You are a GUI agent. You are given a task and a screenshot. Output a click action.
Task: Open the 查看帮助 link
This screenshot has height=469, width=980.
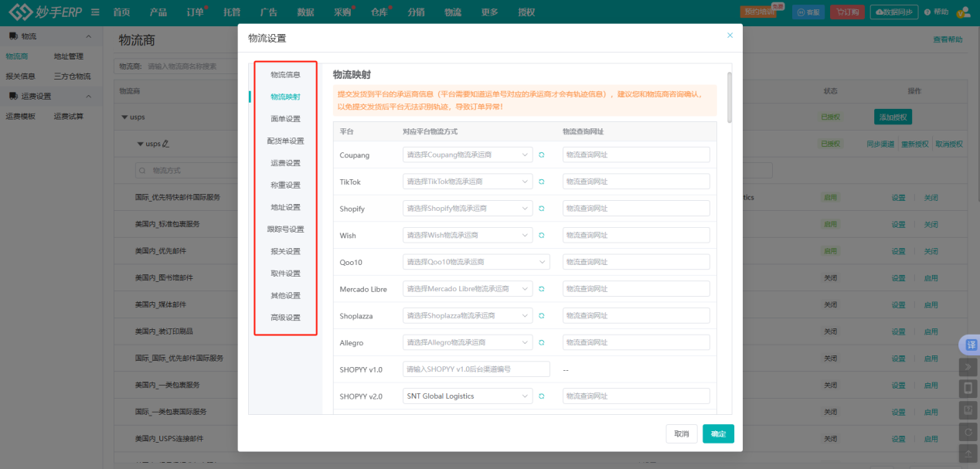[x=948, y=39]
